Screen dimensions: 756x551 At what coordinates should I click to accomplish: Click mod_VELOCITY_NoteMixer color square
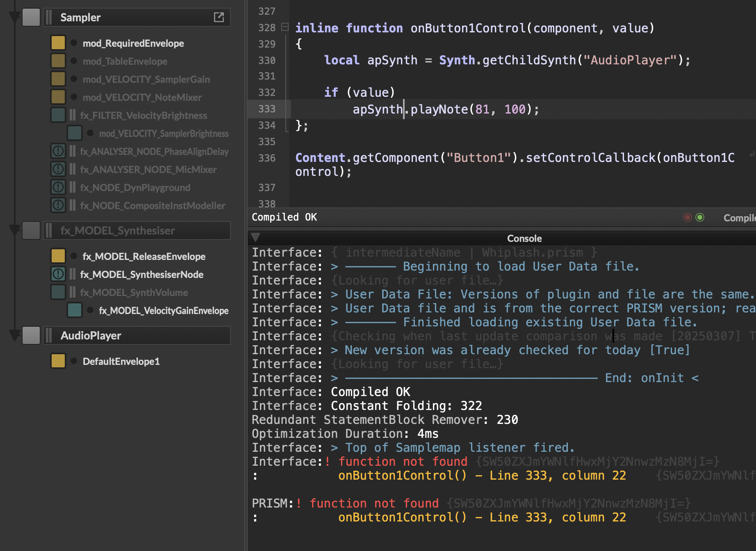coord(58,97)
